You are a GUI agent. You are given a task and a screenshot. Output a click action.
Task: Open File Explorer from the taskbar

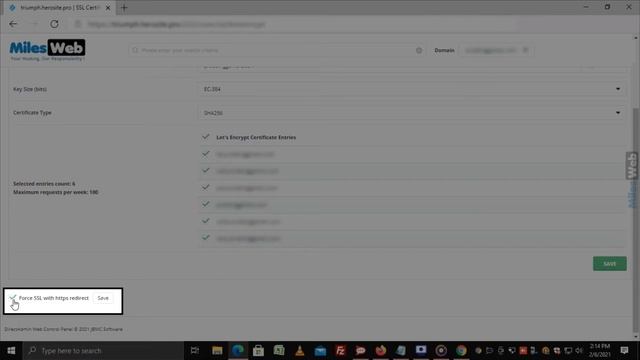(217, 350)
